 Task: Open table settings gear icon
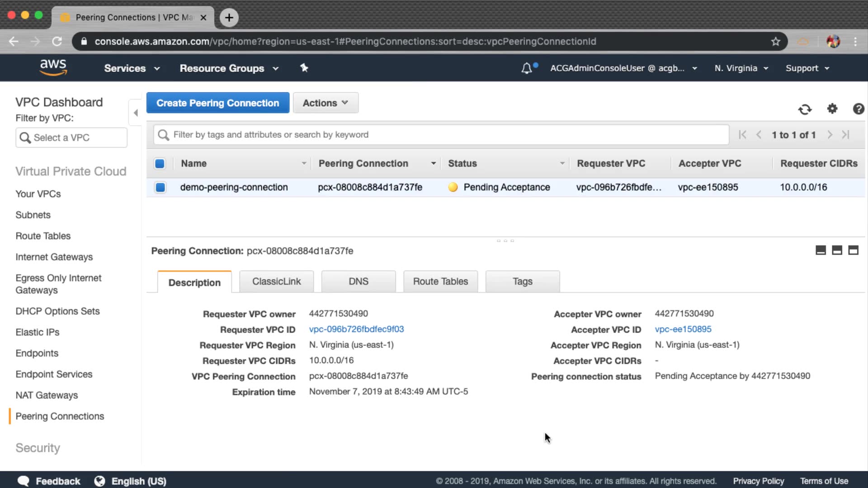pos(832,109)
